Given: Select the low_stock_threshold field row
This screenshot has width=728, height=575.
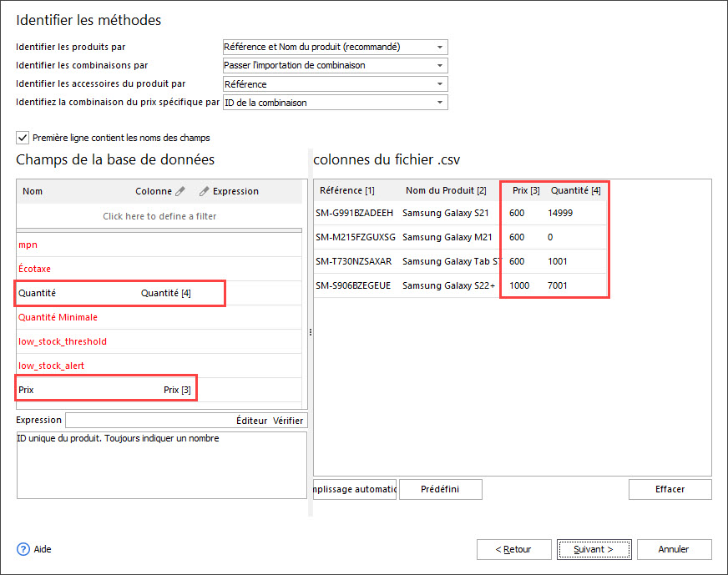Looking at the screenshot, I should [159, 341].
